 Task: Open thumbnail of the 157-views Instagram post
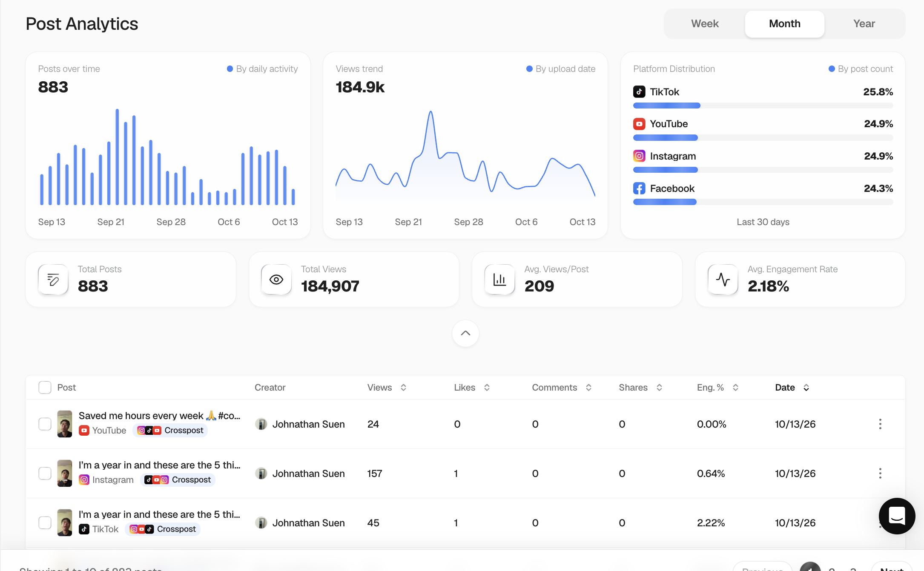[x=65, y=473]
